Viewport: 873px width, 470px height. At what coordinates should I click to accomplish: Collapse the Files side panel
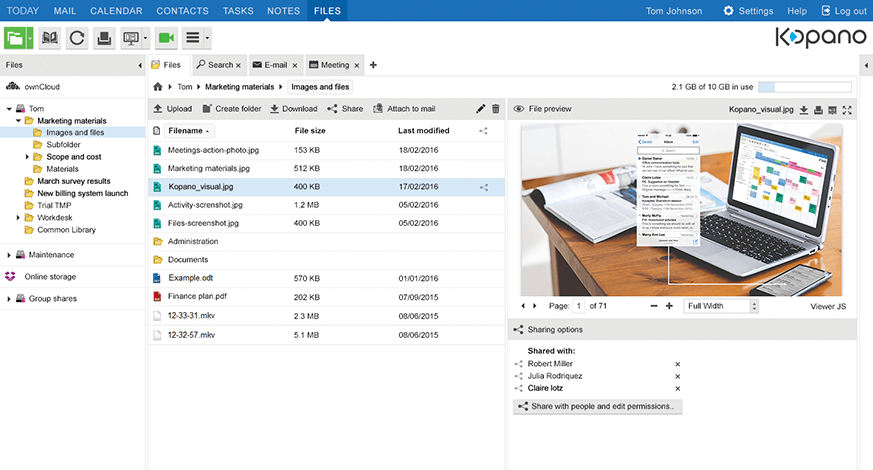coord(140,65)
